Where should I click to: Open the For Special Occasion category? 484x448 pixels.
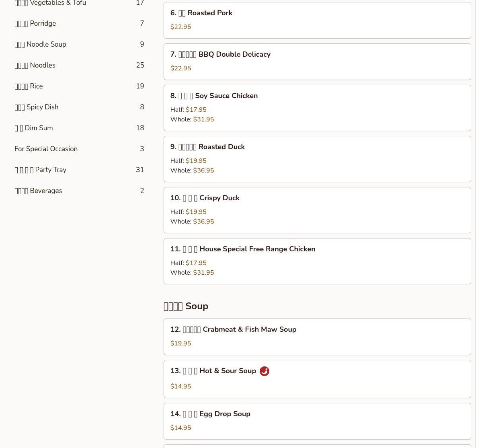pos(79,149)
